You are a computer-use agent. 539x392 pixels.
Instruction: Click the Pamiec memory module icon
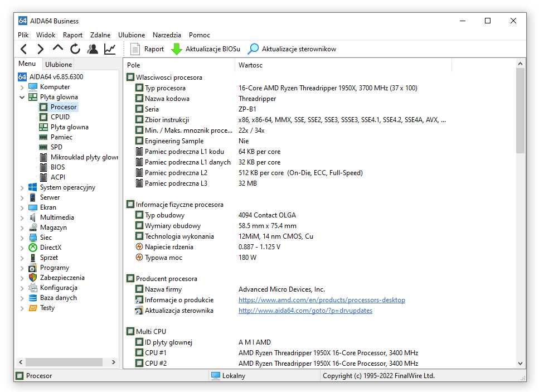tap(43, 137)
